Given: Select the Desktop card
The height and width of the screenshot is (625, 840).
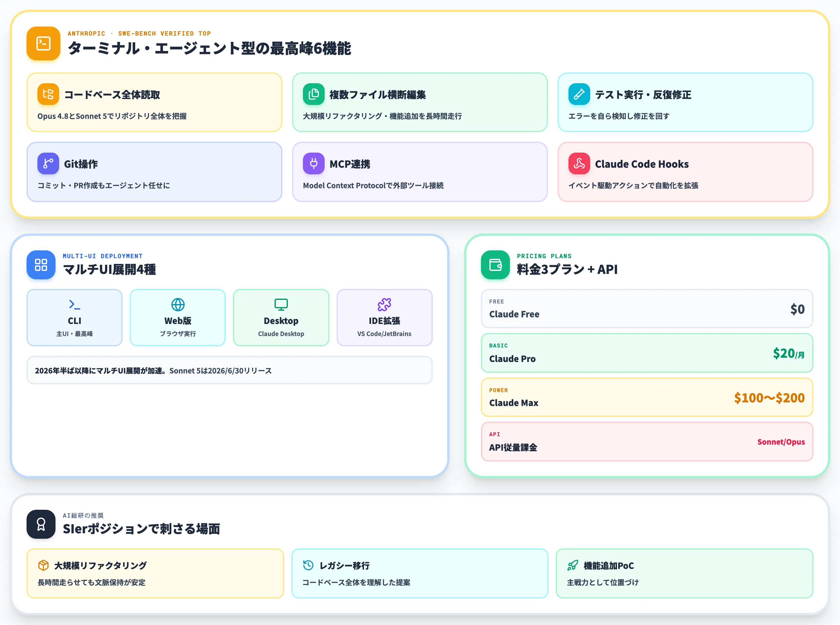Looking at the screenshot, I should (281, 318).
